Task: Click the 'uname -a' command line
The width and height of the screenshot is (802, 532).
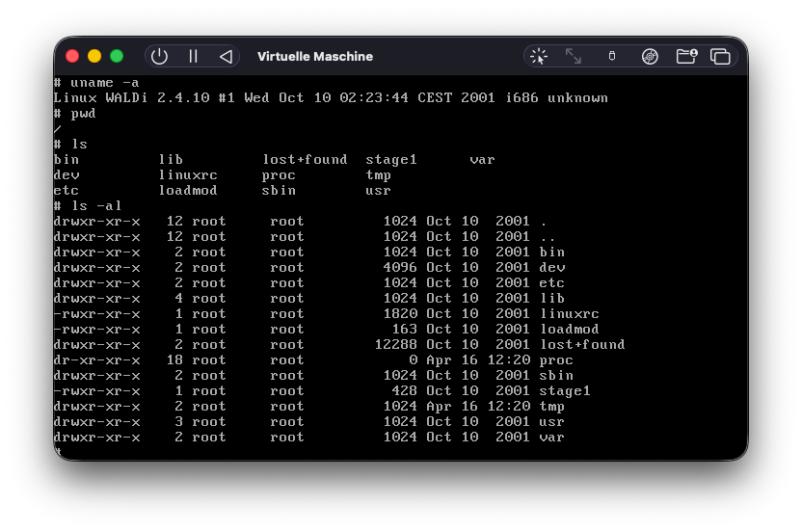Action: coord(96,83)
